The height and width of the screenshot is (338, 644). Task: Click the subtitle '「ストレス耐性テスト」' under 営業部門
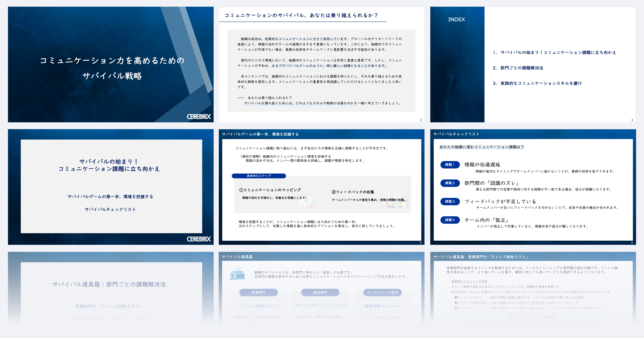pyautogui.click(x=258, y=306)
